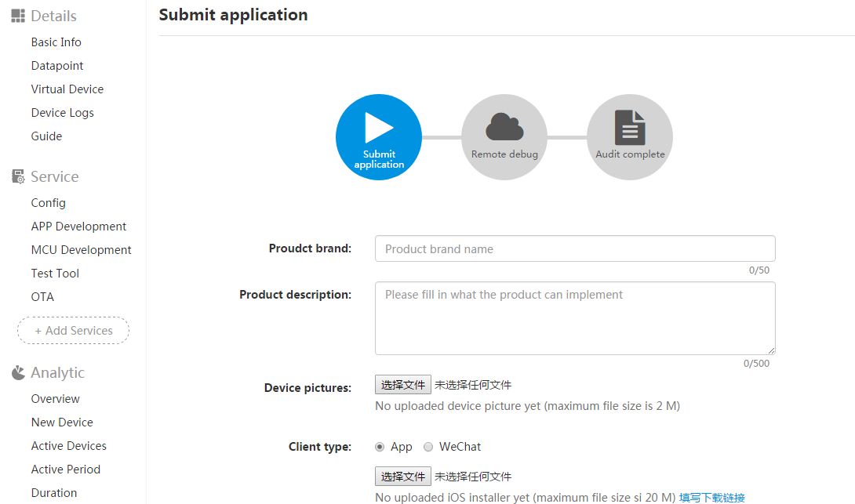Click the Analytic section icon
Screen dimensions: 855x504
(x=16, y=372)
